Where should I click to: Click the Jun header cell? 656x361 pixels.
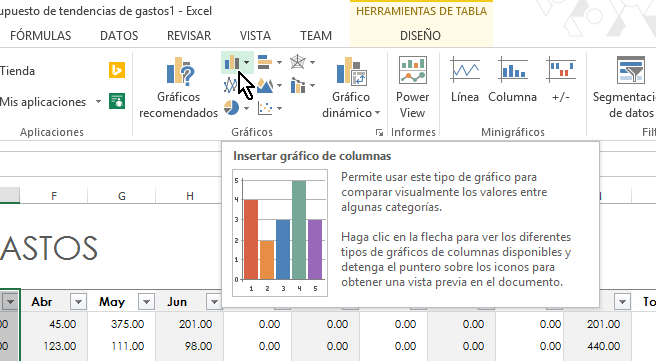pyautogui.click(x=189, y=302)
